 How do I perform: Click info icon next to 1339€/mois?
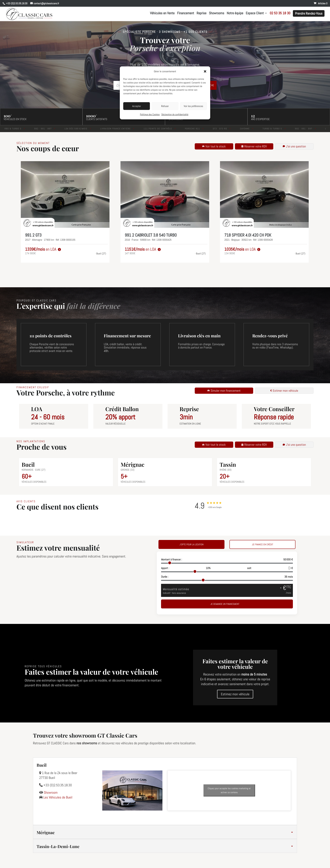pos(59,249)
